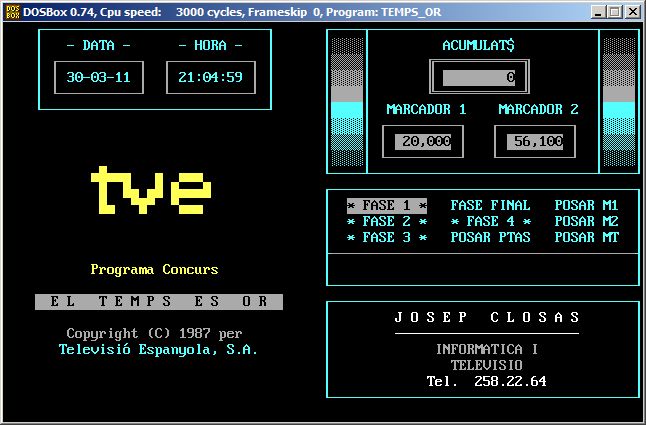Select the POSAR MT option
The width and height of the screenshot is (646, 425).
[586, 237]
